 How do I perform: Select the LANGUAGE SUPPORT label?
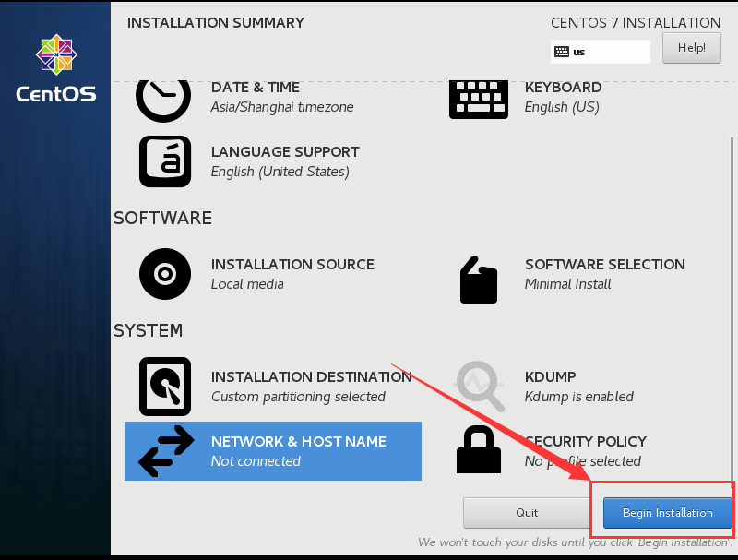(x=285, y=152)
